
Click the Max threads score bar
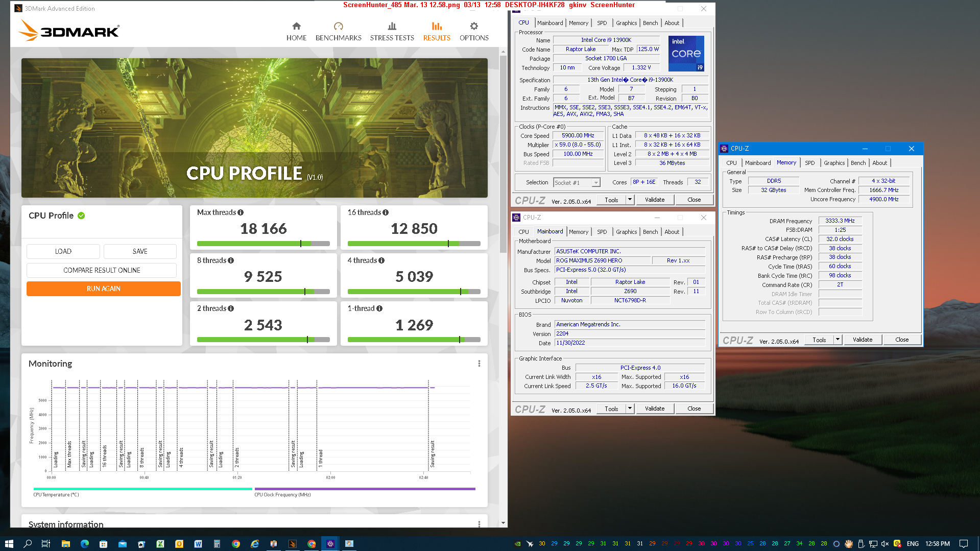tap(264, 244)
